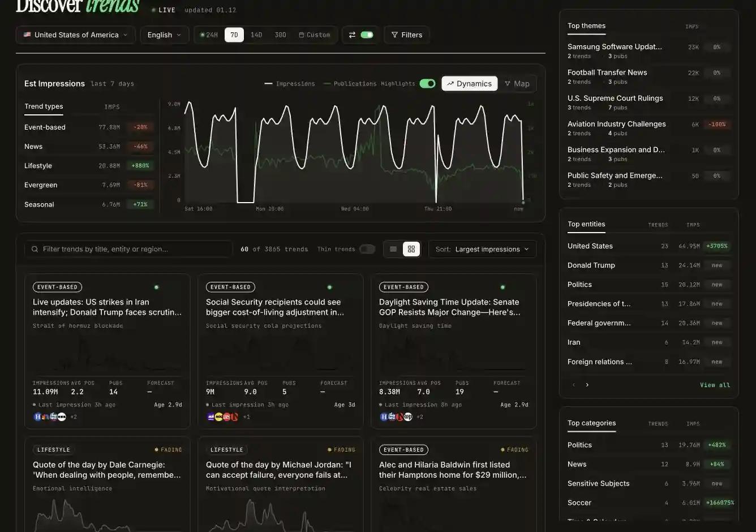Open the Michael Jordan quote trend card
The image size is (756, 532).
click(x=281, y=484)
